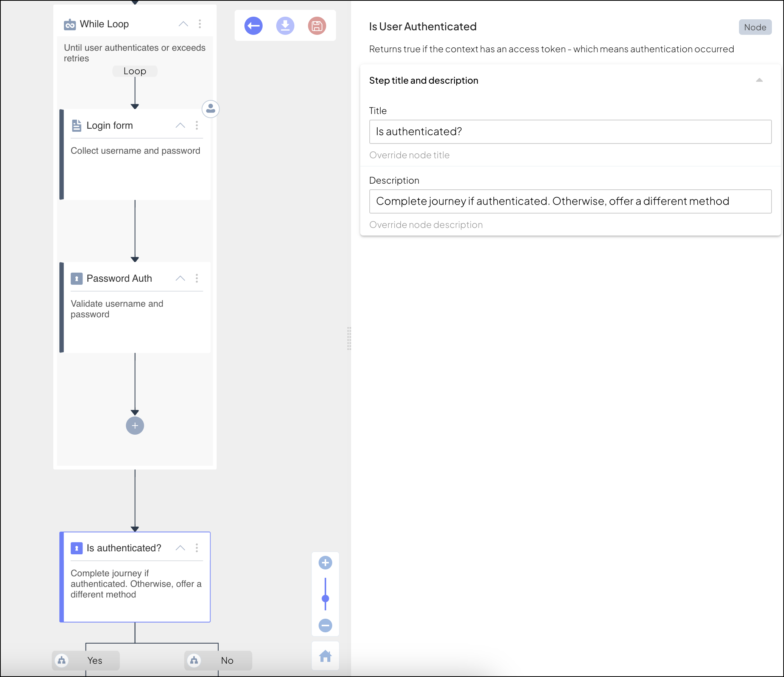The width and height of the screenshot is (784, 677).
Task: Click the red save floppy icon
Action: click(x=317, y=26)
